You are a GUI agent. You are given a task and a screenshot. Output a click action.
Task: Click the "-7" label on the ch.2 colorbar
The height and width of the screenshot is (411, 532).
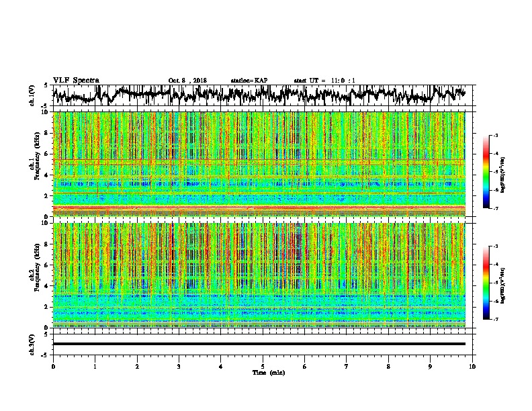click(x=495, y=319)
